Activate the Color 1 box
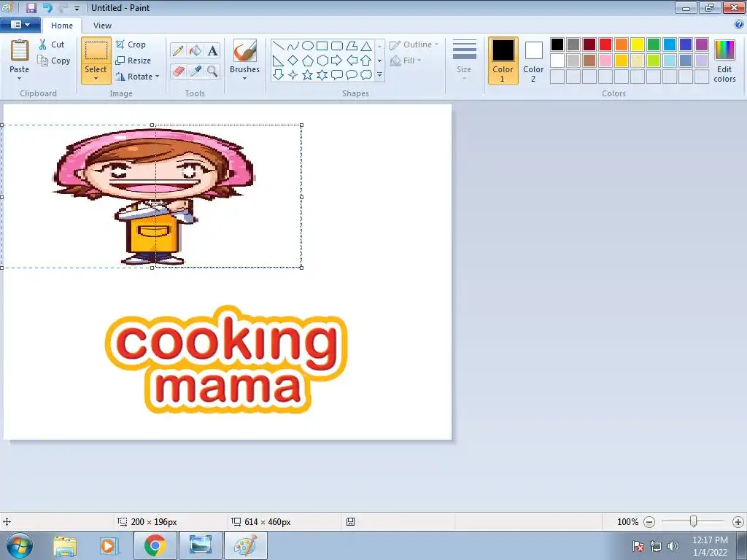 (503, 61)
